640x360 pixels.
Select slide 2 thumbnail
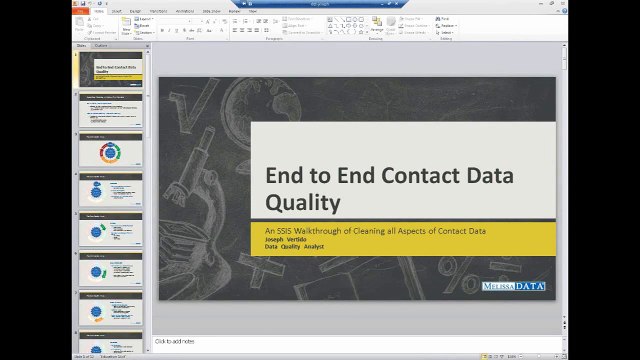[111, 110]
